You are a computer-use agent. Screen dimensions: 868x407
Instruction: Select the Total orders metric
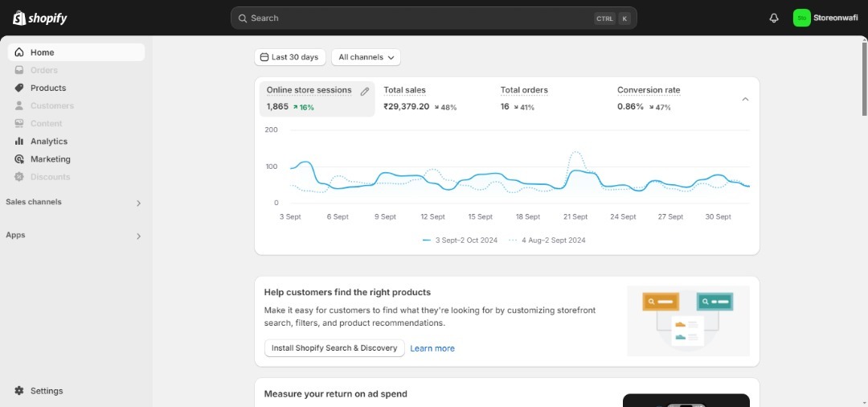524,90
